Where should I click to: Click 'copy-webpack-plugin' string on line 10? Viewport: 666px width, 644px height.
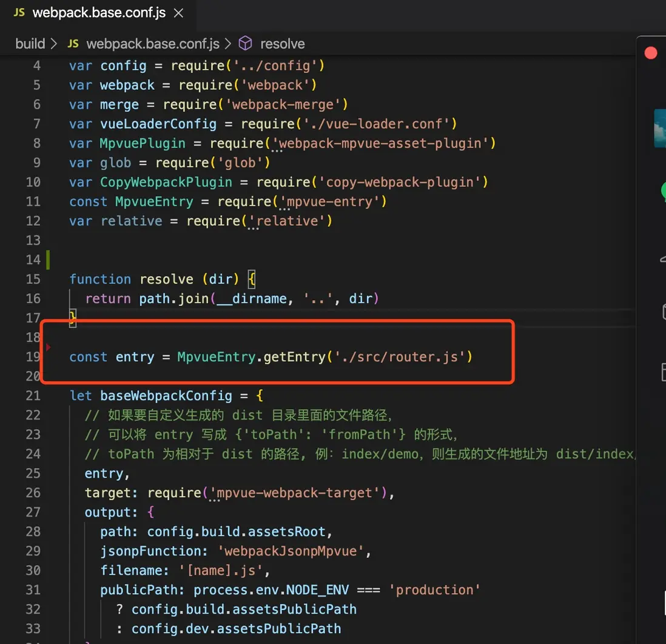(400, 182)
